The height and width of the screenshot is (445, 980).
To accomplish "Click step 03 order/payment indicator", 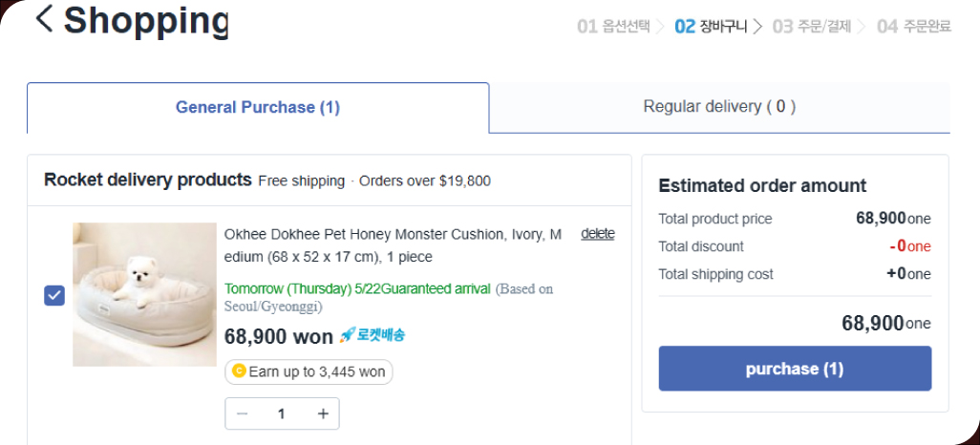I will click(x=811, y=27).
